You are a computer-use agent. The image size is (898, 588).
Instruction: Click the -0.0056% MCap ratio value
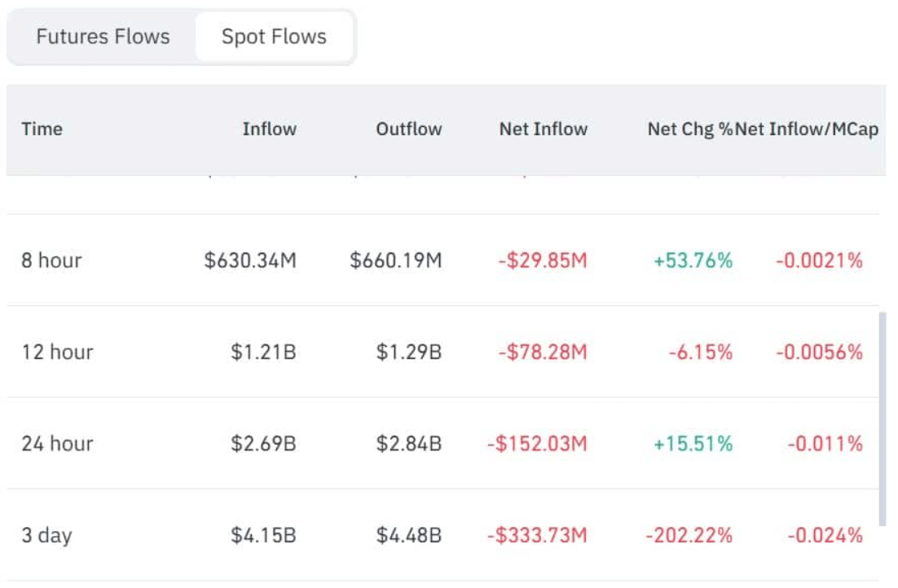tap(819, 352)
